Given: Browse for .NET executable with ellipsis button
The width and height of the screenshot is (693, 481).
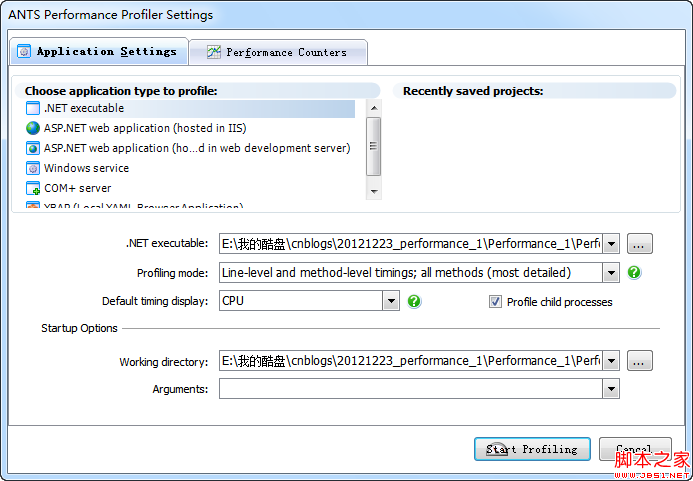Looking at the screenshot, I should (x=640, y=243).
